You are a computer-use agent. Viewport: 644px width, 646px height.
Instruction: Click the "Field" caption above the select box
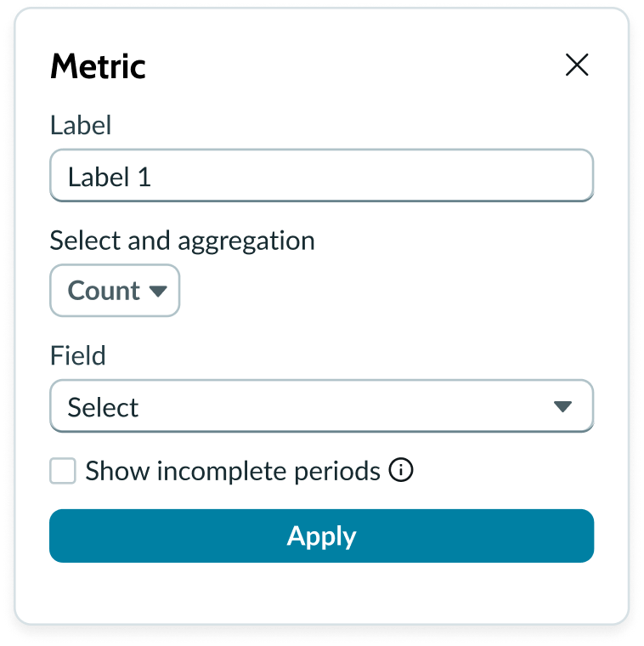coord(78,355)
